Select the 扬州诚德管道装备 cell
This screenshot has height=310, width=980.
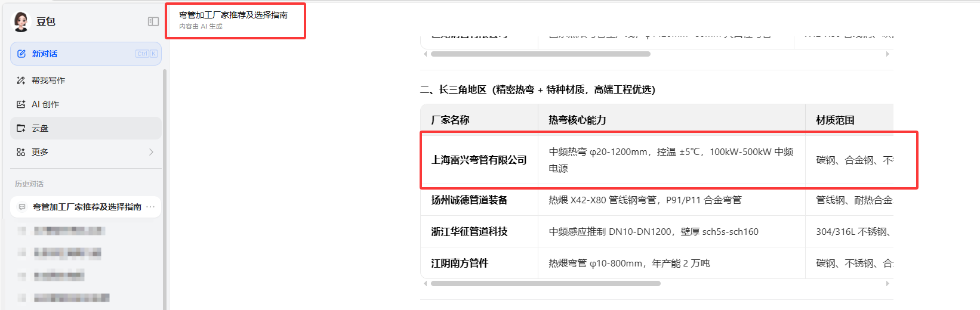[479, 200]
